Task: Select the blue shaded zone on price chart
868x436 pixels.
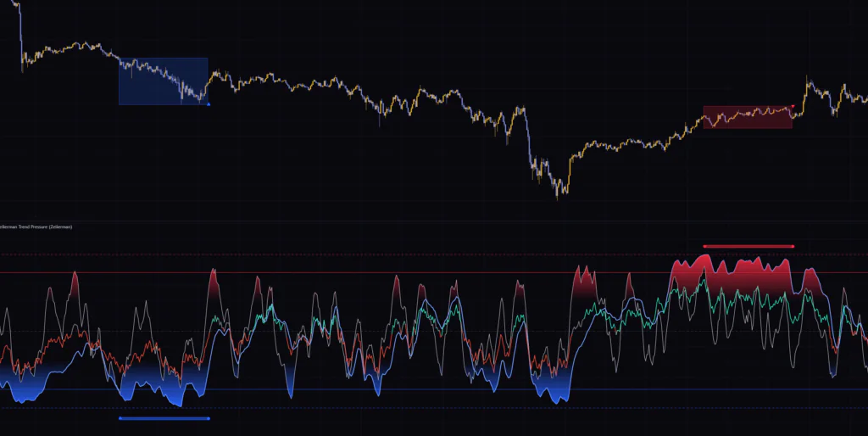Action: click(164, 81)
